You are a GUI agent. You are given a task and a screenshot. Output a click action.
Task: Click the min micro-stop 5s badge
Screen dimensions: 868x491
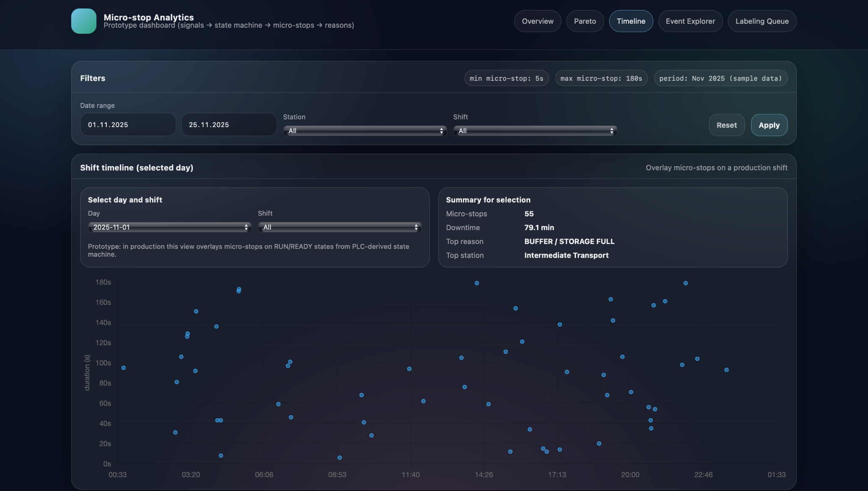506,78
